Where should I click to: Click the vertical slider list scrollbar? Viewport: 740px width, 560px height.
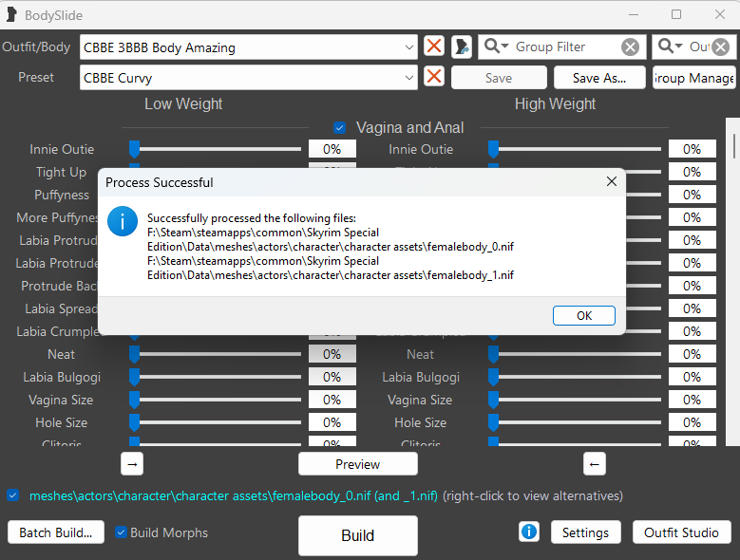pyautogui.click(x=734, y=146)
